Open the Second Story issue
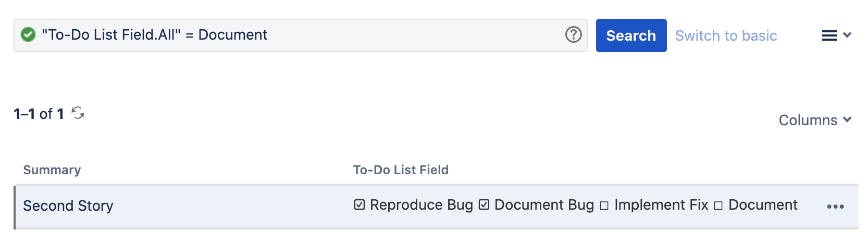The width and height of the screenshot is (868, 241). pos(68,206)
